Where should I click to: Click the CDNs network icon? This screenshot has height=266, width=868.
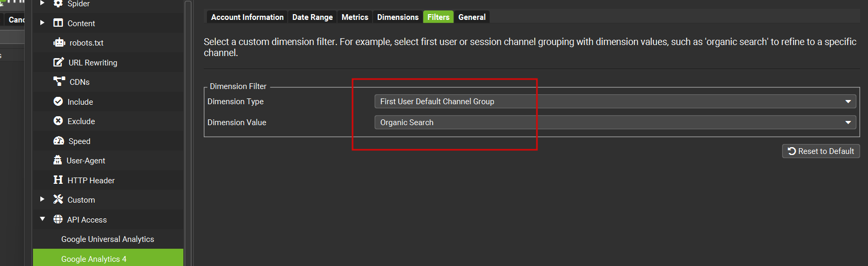(x=59, y=82)
